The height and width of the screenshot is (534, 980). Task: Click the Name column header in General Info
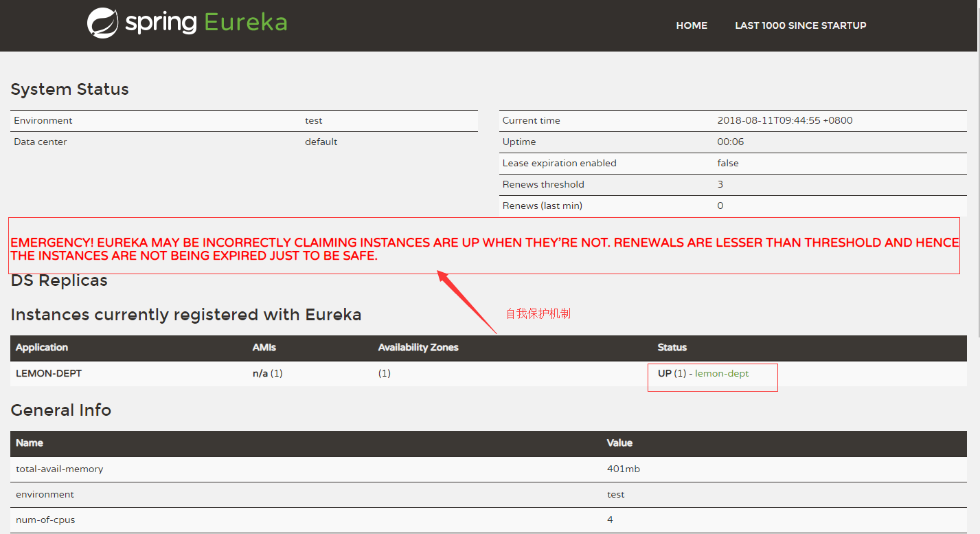coord(30,443)
